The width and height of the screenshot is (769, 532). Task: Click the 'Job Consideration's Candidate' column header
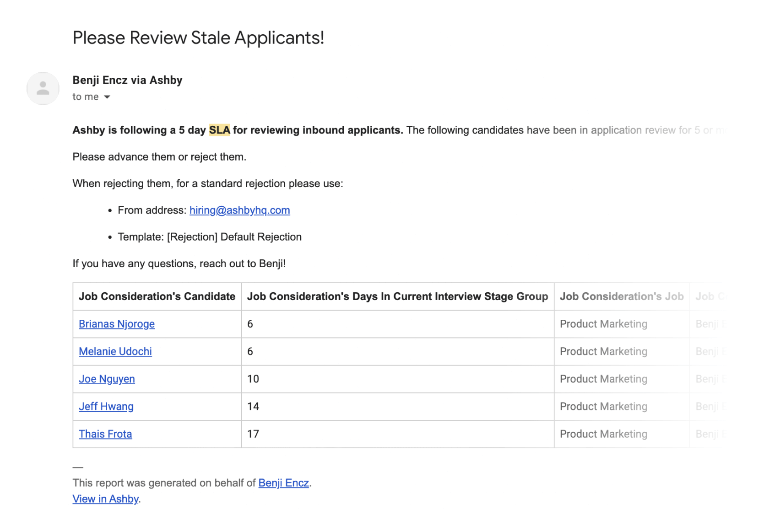157,296
